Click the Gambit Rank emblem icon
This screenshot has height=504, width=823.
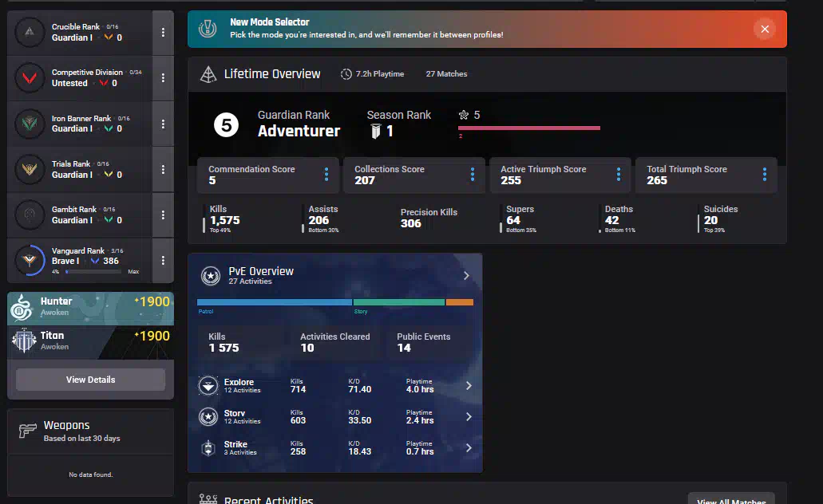(x=30, y=215)
